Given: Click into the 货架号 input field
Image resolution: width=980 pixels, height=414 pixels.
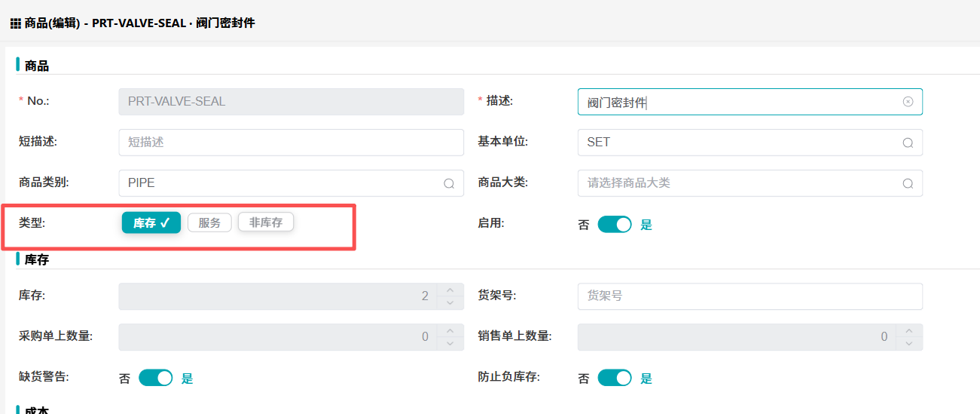Looking at the screenshot, I should pyautogui.click(x=750, y=296).
